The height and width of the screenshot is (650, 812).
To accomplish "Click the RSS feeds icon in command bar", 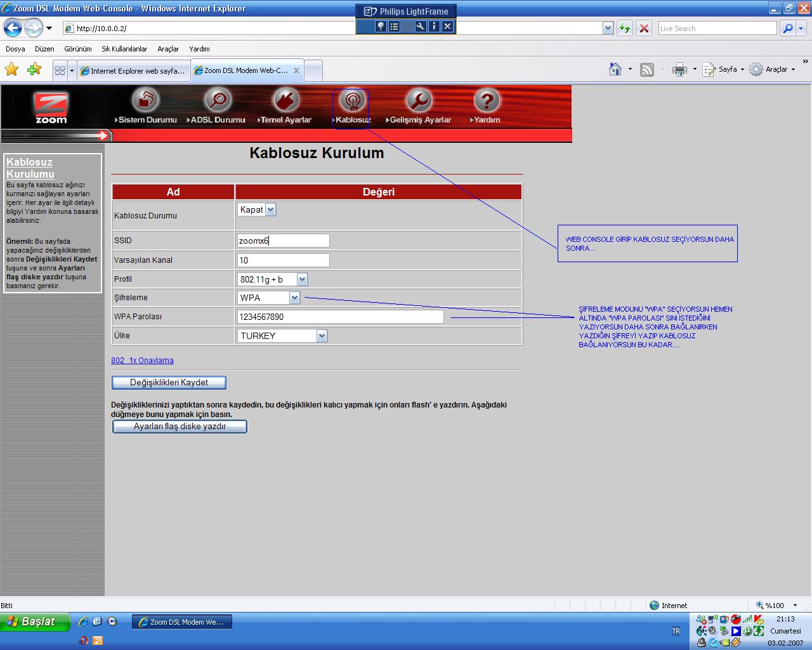I will click(x=647, y=70).
